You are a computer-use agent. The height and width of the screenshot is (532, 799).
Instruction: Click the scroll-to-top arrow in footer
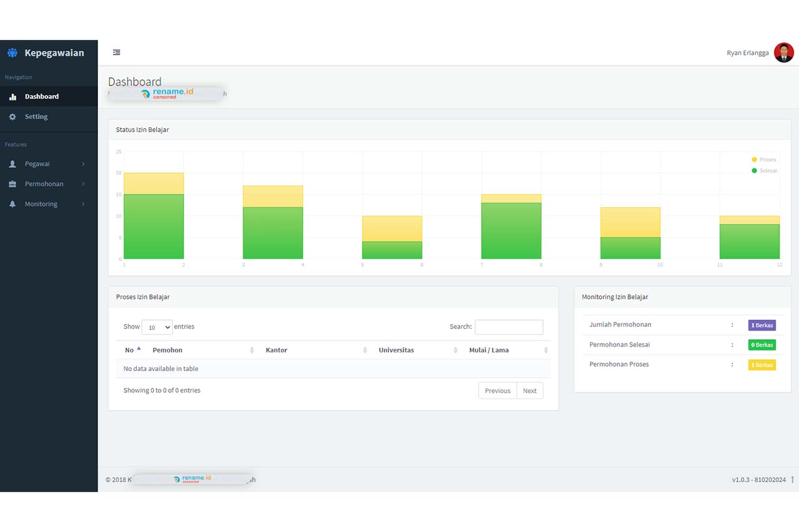[792, 480]
